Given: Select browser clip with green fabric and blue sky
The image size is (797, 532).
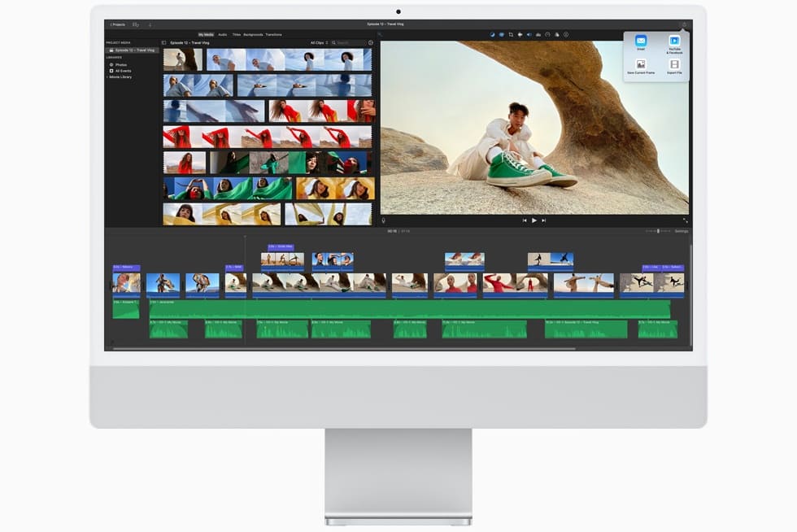Looking at the screenshot, I should tap(228, 189).
